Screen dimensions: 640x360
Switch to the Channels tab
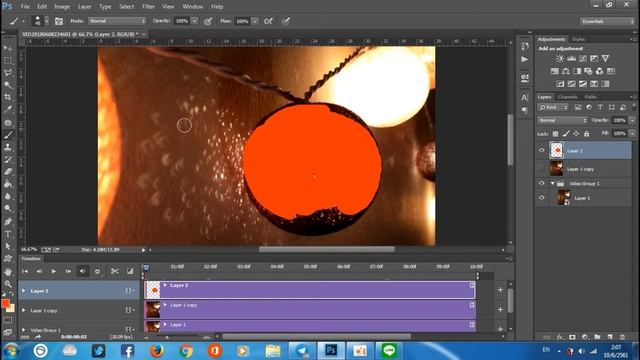pos(567,97)
